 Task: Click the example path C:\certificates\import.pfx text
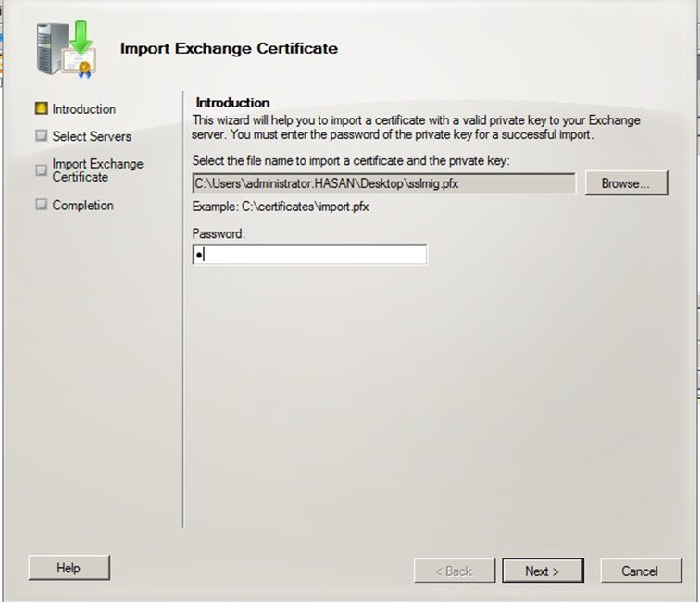coord(306,207)
